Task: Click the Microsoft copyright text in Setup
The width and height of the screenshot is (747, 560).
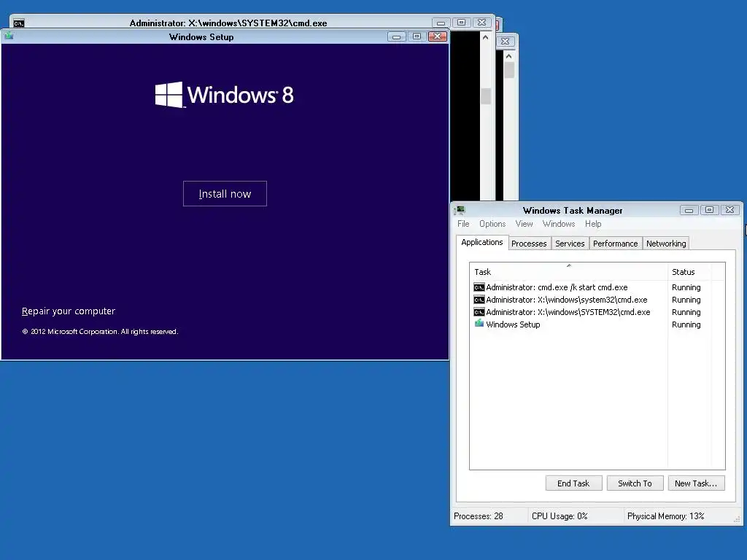Action: (100, 332)
